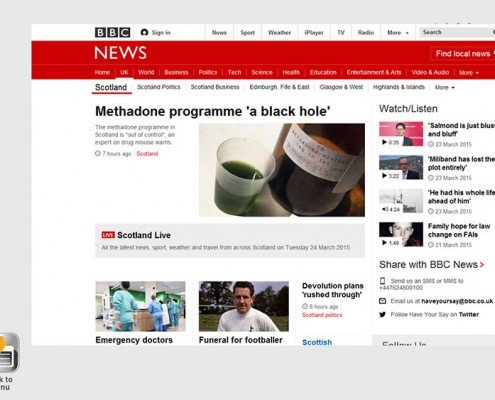
Task: Play 'Miliband has lost the plot' video
Action: coord(401,167)
